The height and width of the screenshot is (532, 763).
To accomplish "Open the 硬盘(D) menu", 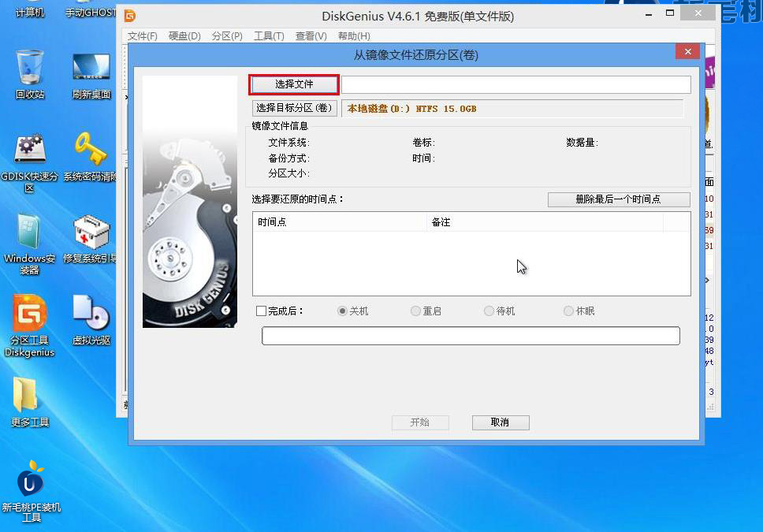I will point(184,36).
